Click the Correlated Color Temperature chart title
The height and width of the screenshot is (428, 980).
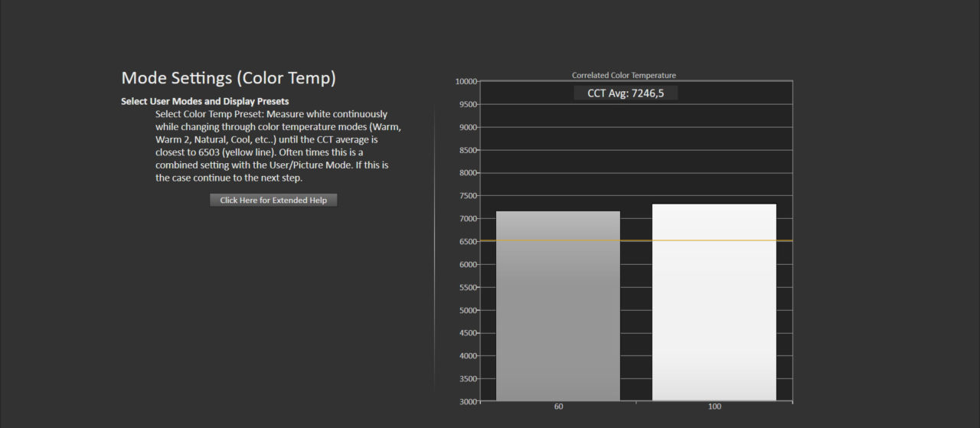624,75
